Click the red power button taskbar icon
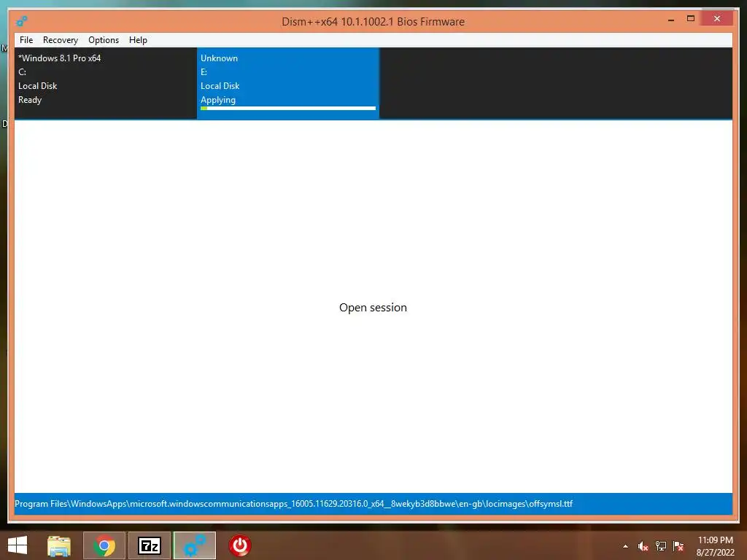747x560 pixels. pyautogui.click(x=239, y=545)
